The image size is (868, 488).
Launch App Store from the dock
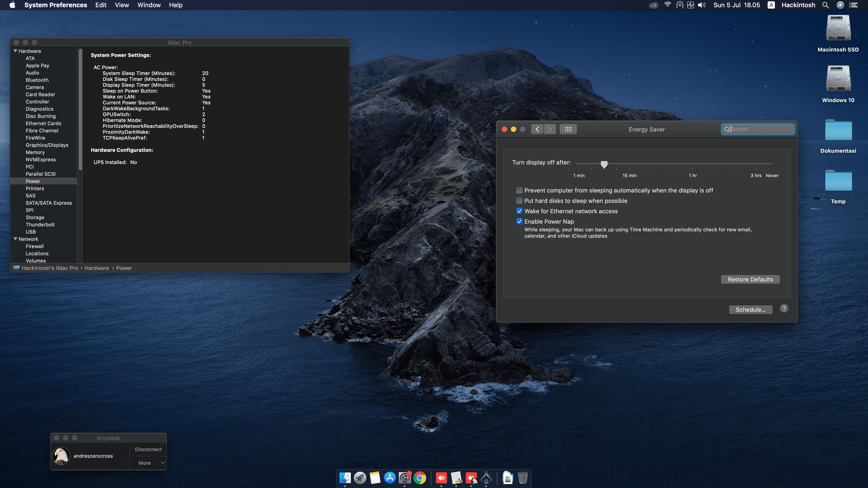pos(390,478)
